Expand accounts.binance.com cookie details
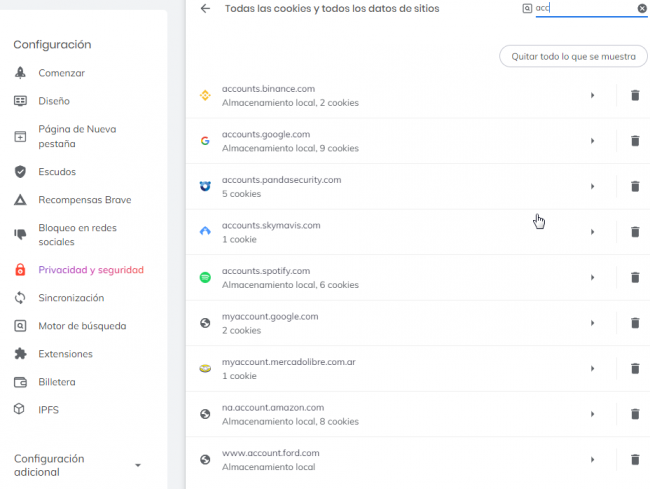 point(592,95)
